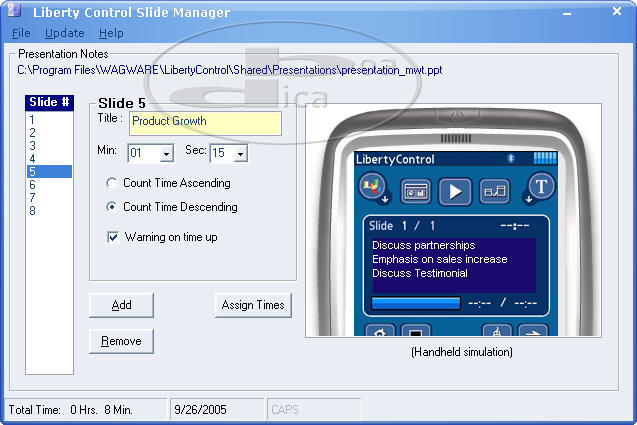The image size is (637, 425).
Task: Click the colorful chart icon on handheld
Action: tap(372, 187)
